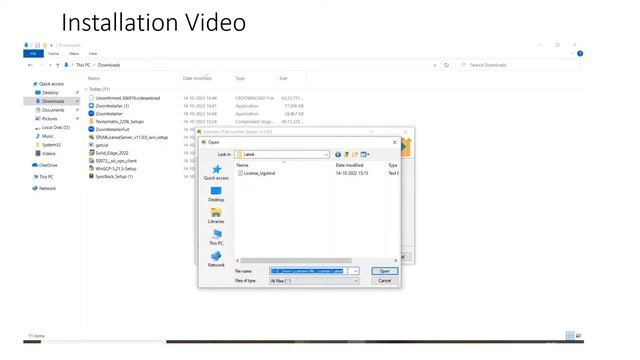Open Explorer help question mark icon

(580, 53)
